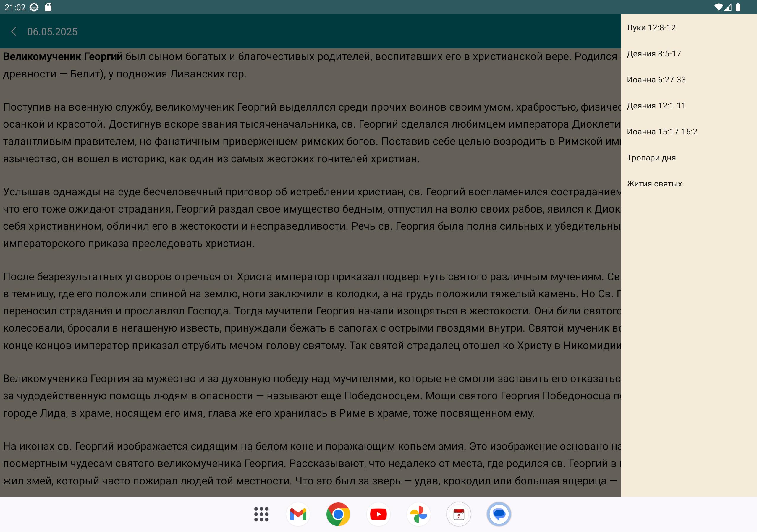Open Google Photos from taskbar

pos(418,514)
